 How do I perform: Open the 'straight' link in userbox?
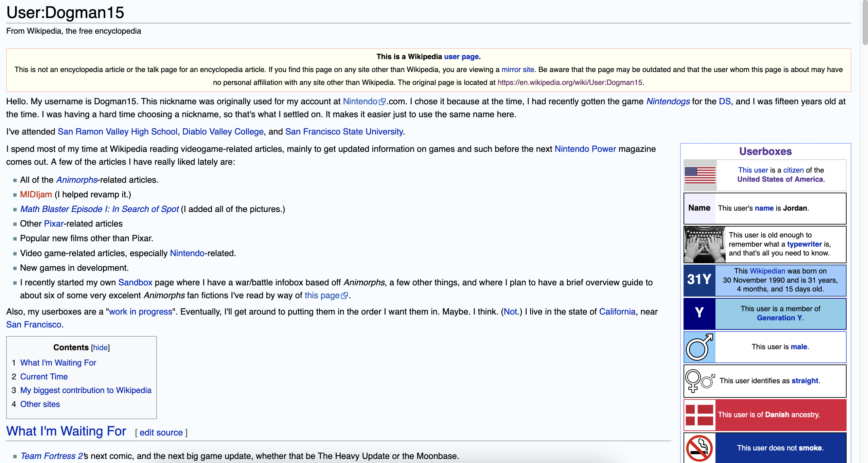pyautogui.click(x=804, y=381)
